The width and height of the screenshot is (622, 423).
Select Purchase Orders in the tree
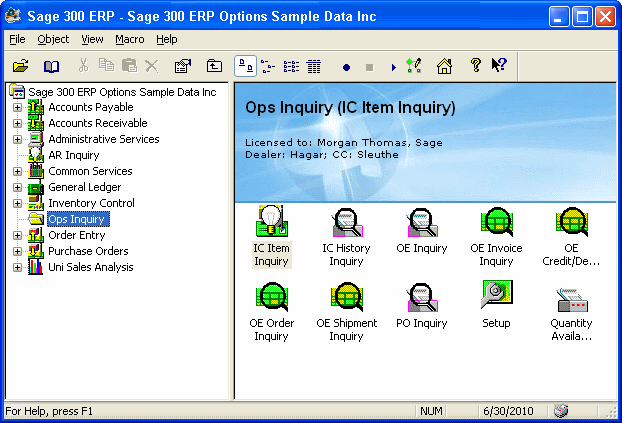click(88, 251)
